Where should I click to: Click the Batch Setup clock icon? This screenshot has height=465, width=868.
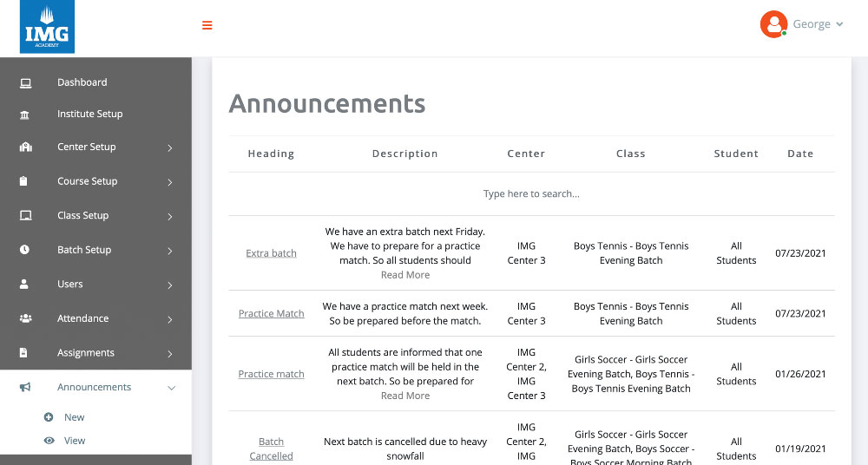pyautogui.click(x=25, y=250)
